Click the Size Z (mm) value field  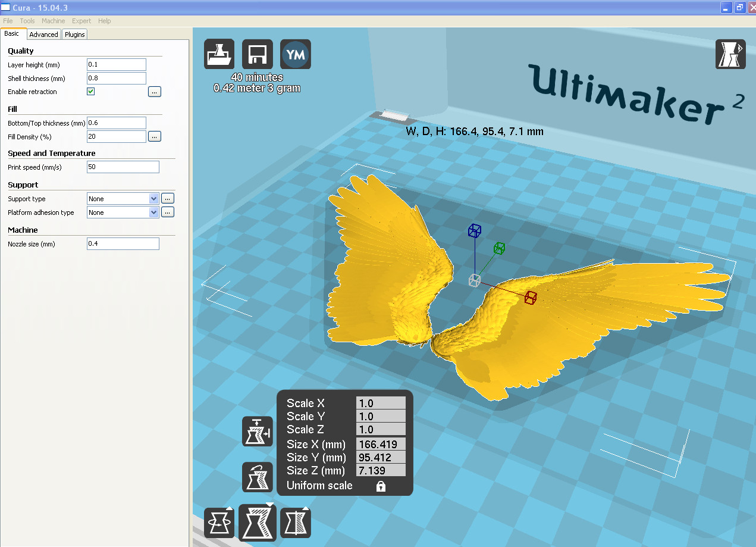(381, 470)
